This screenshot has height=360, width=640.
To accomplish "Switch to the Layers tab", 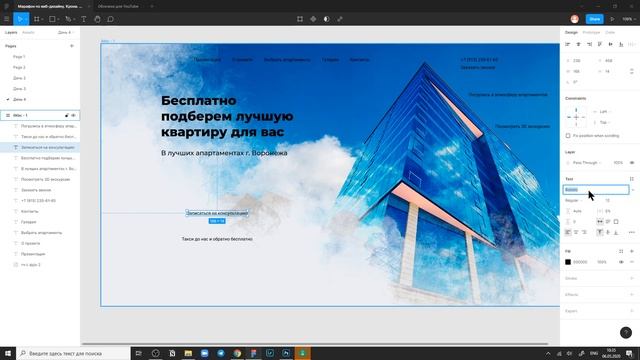I will tap(11, 32).
